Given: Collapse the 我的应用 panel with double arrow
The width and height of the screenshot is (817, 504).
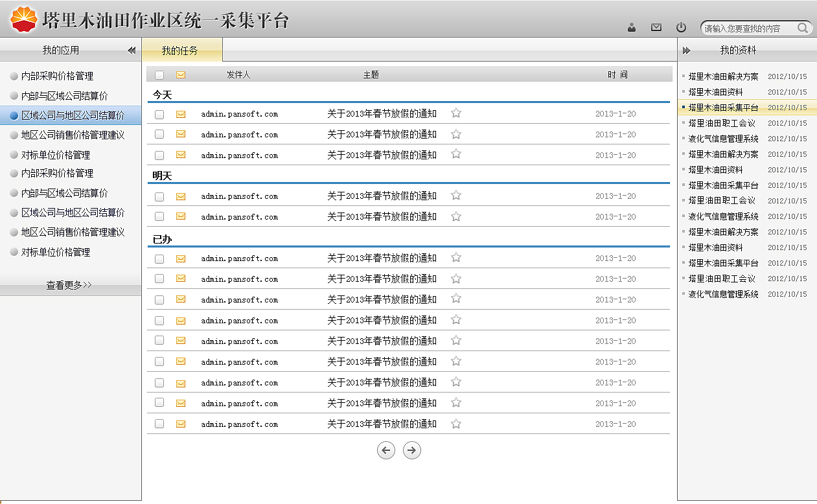Looking at the screenshot, I should [x=132, y=50].
